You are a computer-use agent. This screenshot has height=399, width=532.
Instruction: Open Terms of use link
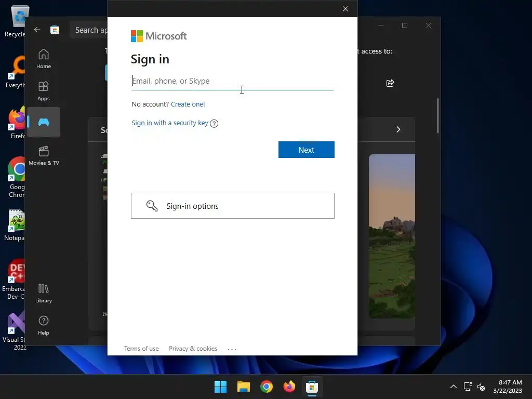[x=141, y=349]
